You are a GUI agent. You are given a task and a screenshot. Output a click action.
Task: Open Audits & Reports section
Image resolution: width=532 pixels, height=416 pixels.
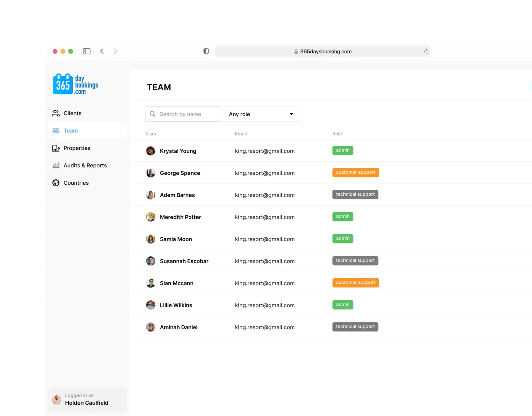pyautogui.click(x=88, y=165)
